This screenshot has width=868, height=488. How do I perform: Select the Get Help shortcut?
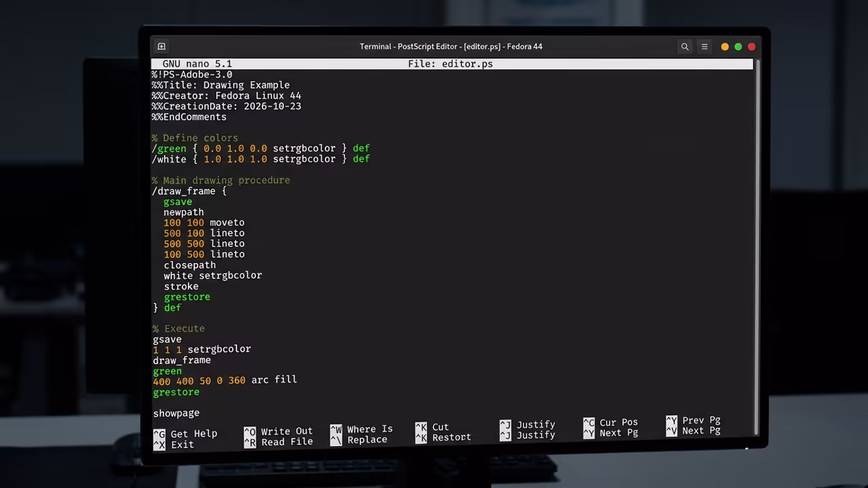click(185, 434)
